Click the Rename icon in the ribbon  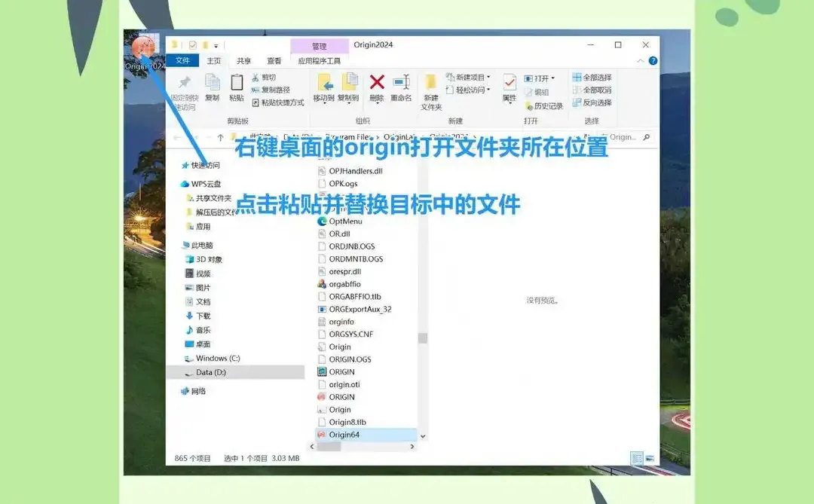tap(399, 81)
